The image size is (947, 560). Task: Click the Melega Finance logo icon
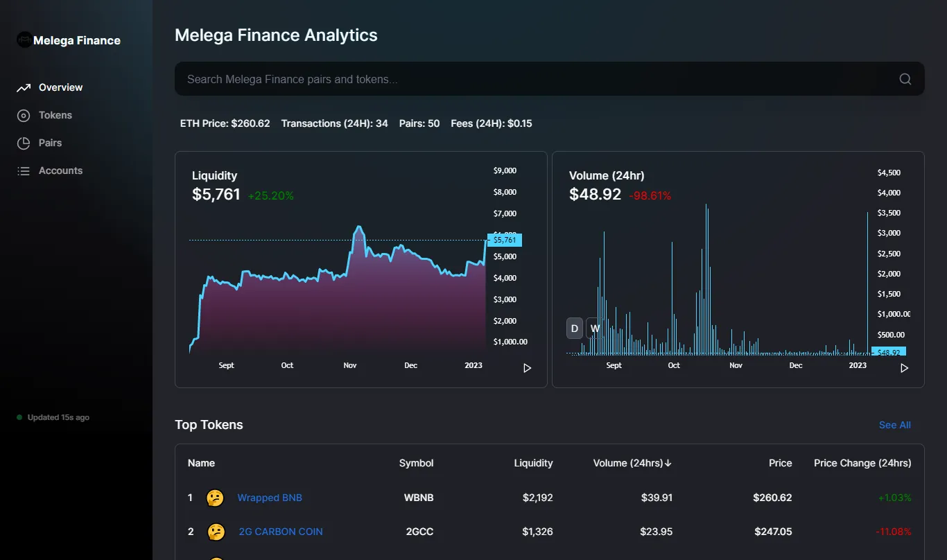point(24,40)
